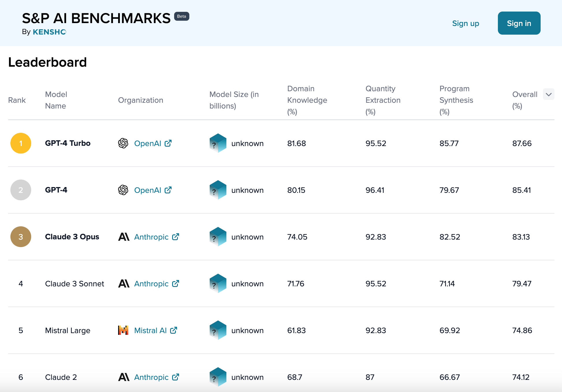Click quantity extraction value 87
Image resolution: width=562 pixels, height=392 pixels.
pos(370,377)
